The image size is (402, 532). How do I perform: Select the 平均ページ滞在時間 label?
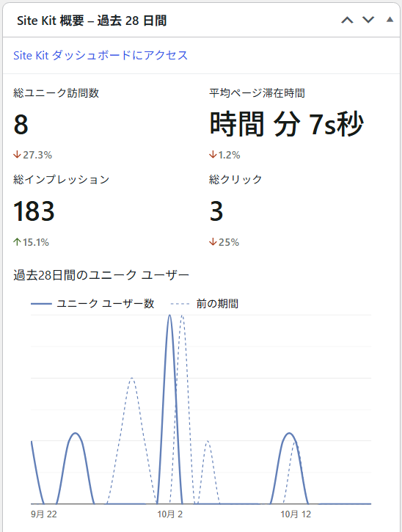(257, 93)
